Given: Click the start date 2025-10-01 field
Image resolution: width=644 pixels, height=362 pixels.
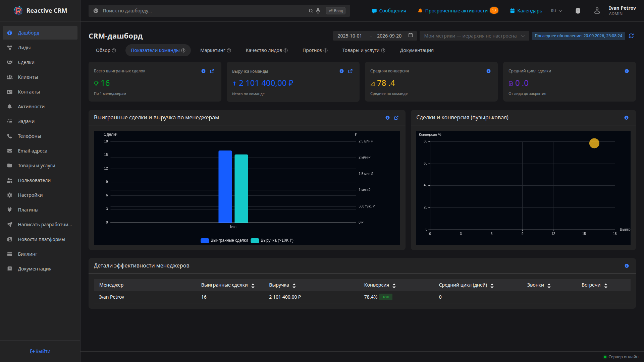Looking at the screenshot, I should pyautogui.click(x=350, y=36).
